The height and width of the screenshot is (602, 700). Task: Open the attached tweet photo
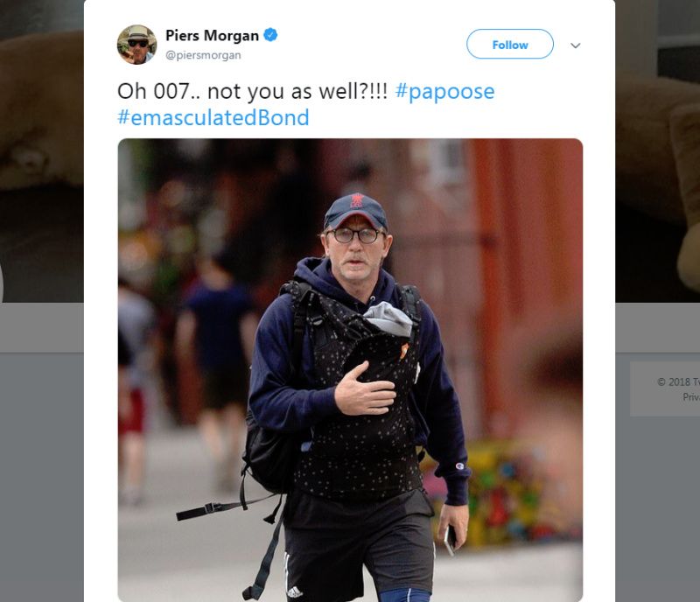(x=350, y=370)
